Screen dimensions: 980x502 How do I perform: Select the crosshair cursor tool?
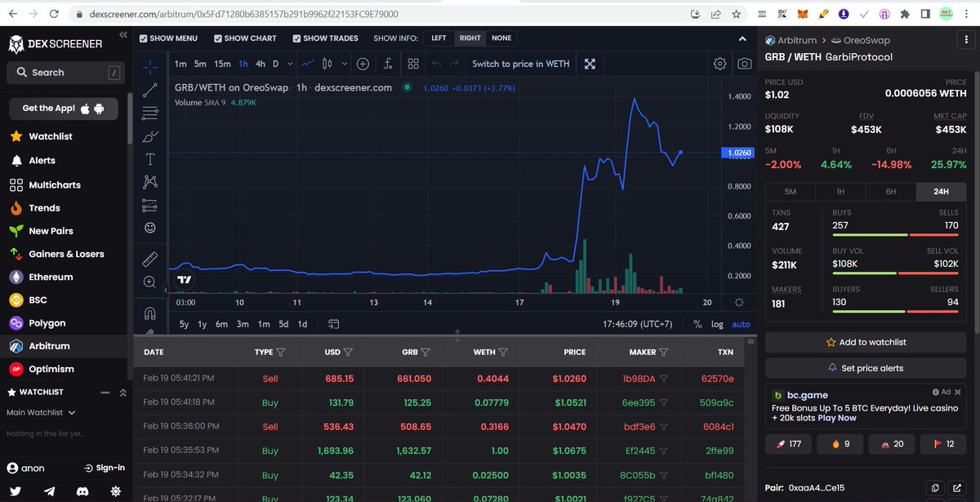point(150,68)
